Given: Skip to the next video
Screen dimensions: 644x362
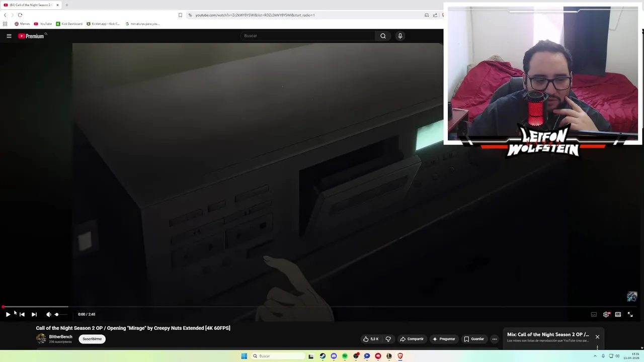Looking at the screenshot, I should click(34, 314).
